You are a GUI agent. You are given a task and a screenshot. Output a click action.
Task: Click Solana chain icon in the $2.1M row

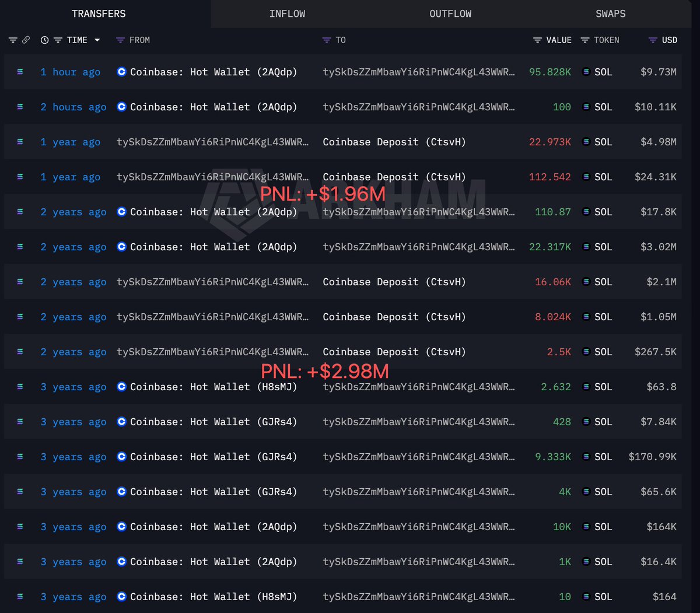pos(20,282)
